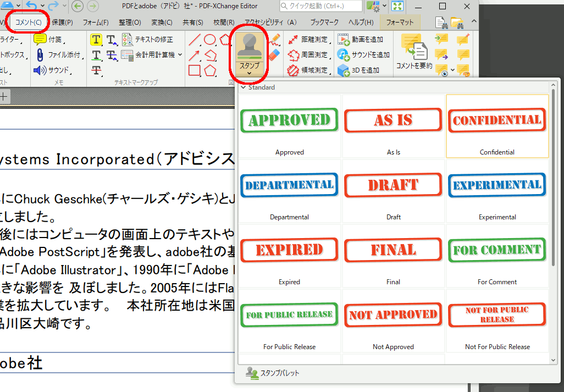The height and width of the screenshot is (392, 564).
Task: Open the ヘルプ(H) tab
Action: tap(361, 23)
